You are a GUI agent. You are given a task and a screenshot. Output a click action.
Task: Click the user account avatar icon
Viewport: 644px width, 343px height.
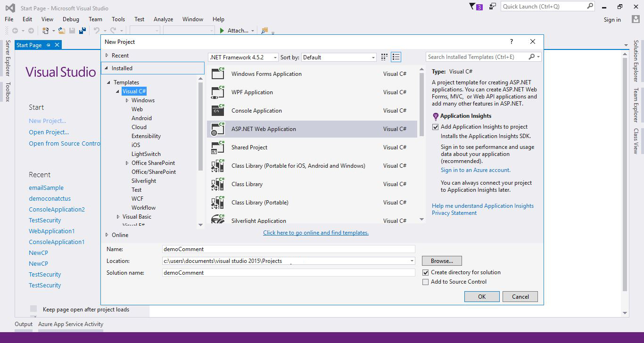coord(636,19)
